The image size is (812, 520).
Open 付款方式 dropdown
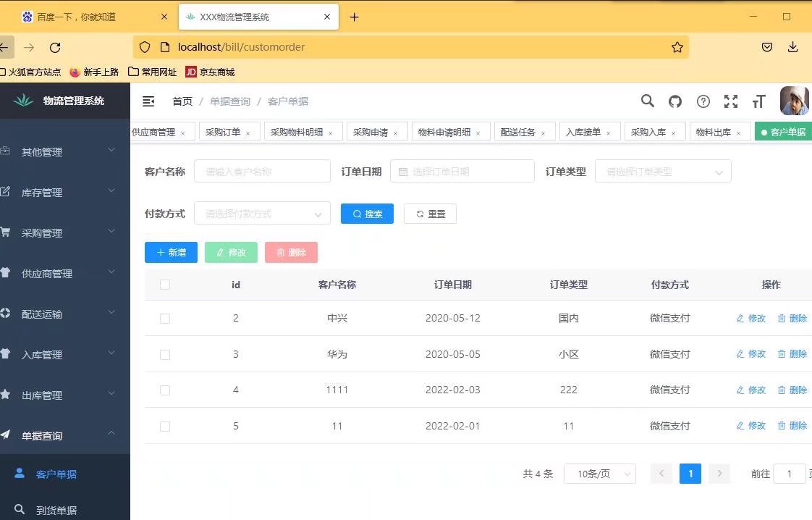click(x=262, y=214)
